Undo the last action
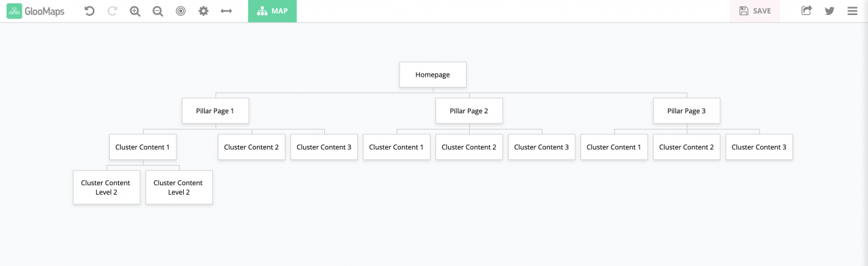The height and width of the screenshot is (266, 868). 90,11
